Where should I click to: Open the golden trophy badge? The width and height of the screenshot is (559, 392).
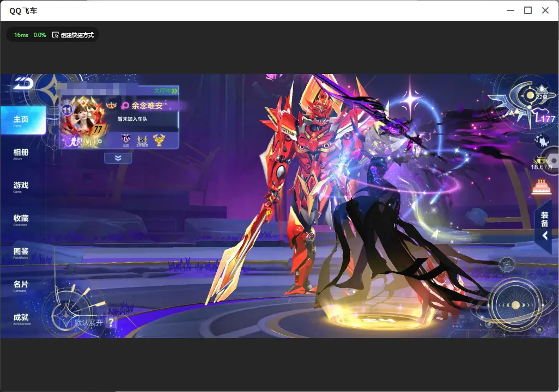pos(159,140)
